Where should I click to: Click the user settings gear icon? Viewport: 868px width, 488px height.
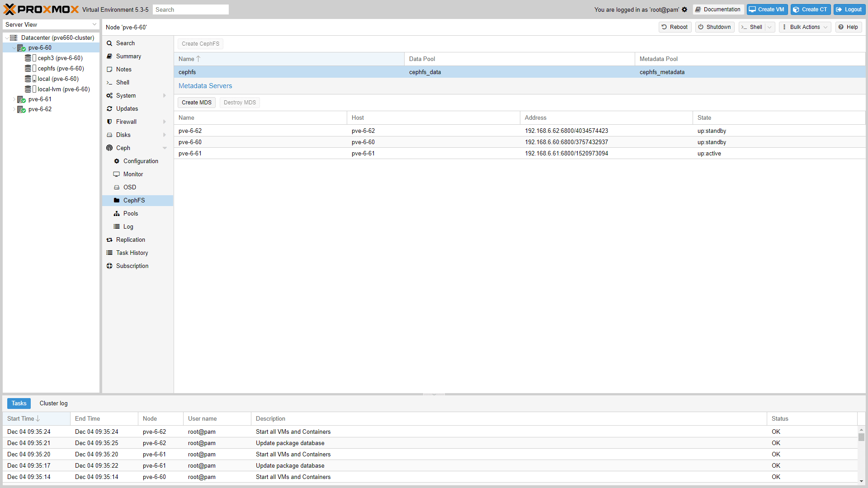click(684, 9)
